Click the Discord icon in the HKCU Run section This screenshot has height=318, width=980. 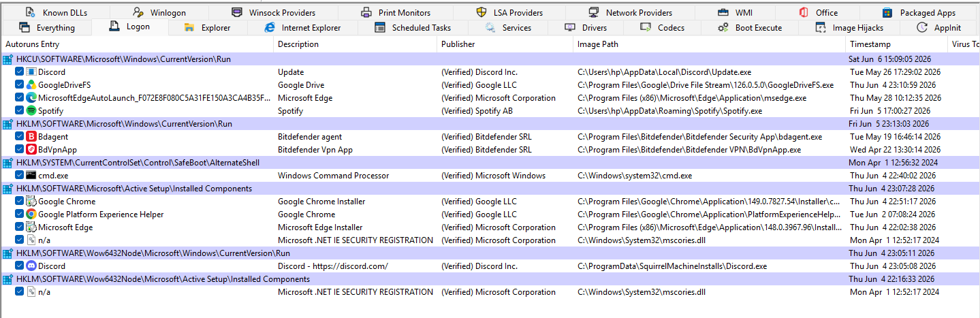(31, 72)
